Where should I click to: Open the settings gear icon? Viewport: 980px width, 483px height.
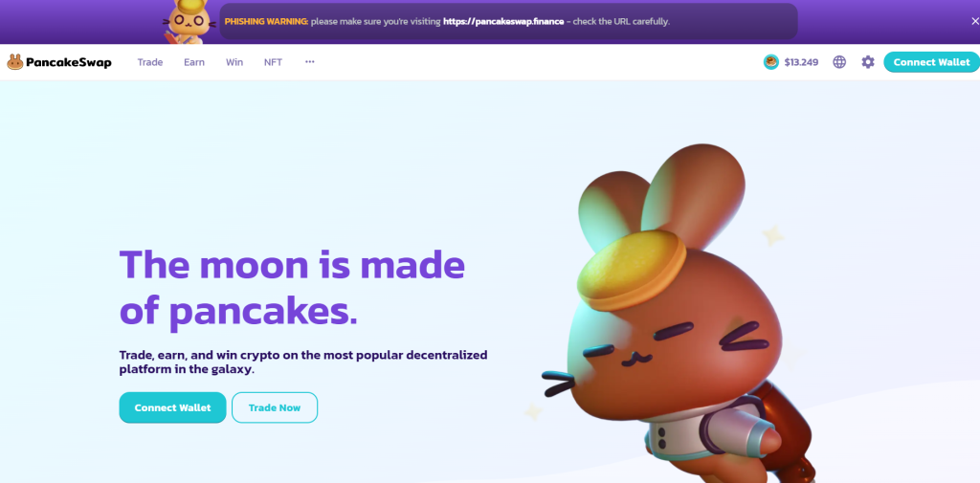(868, 62)
